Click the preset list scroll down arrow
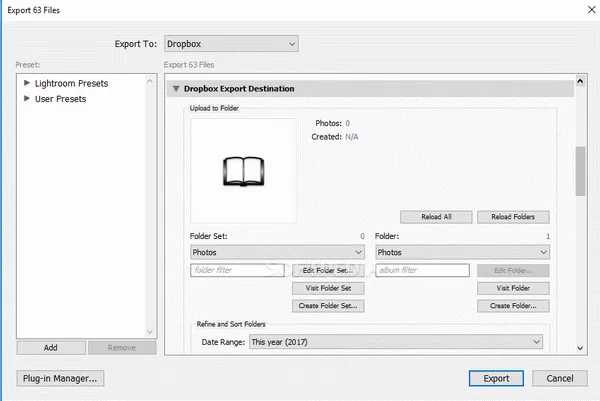600x401 pixels. pyautogui.click(x=150, y=332)
